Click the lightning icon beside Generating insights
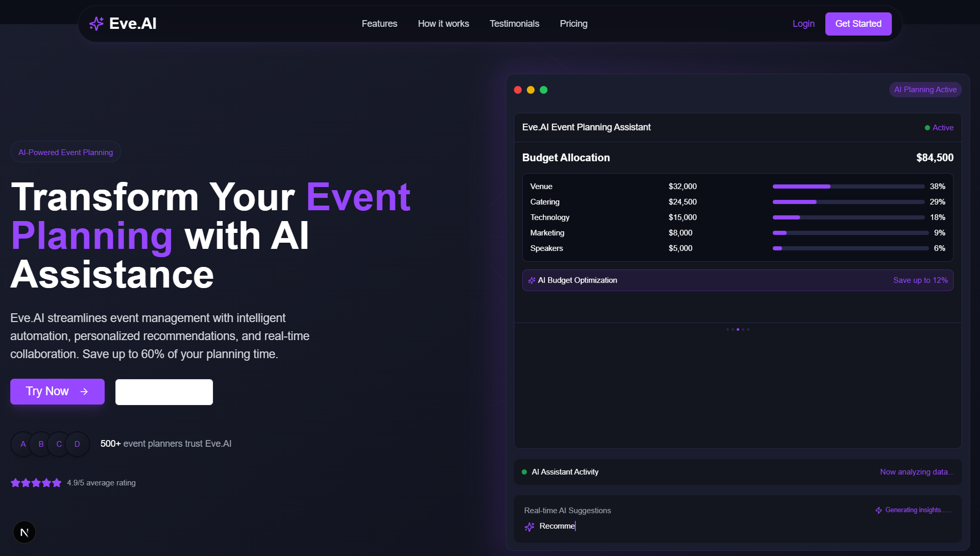 point(878,510)
